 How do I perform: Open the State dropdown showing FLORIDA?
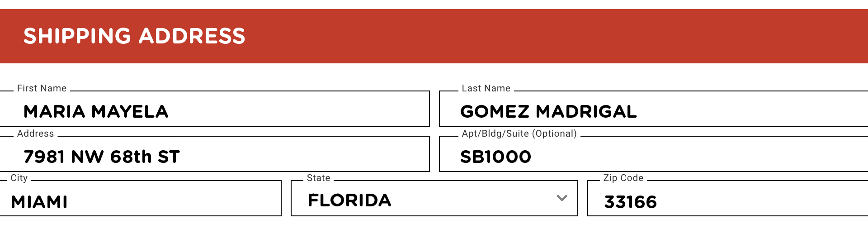click(434, 198)
